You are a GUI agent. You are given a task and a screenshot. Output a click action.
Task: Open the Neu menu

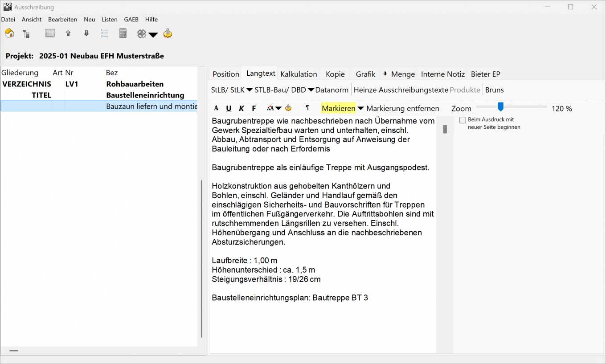click(x=90, y=20)
